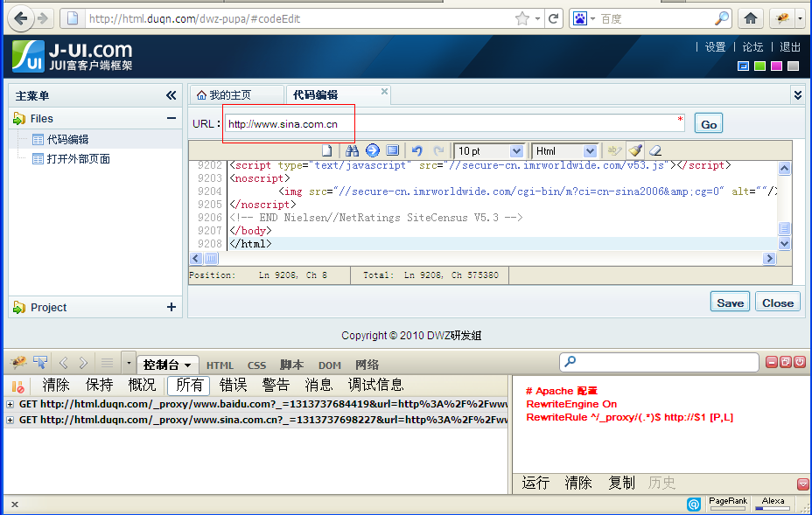
Task: Collapse the Files accordion section
Action: [x=171, y=119]
